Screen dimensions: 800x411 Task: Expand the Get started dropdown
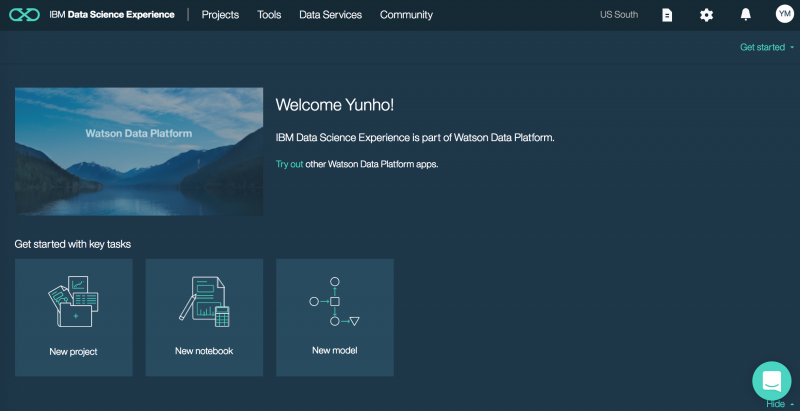click(767, 47)
